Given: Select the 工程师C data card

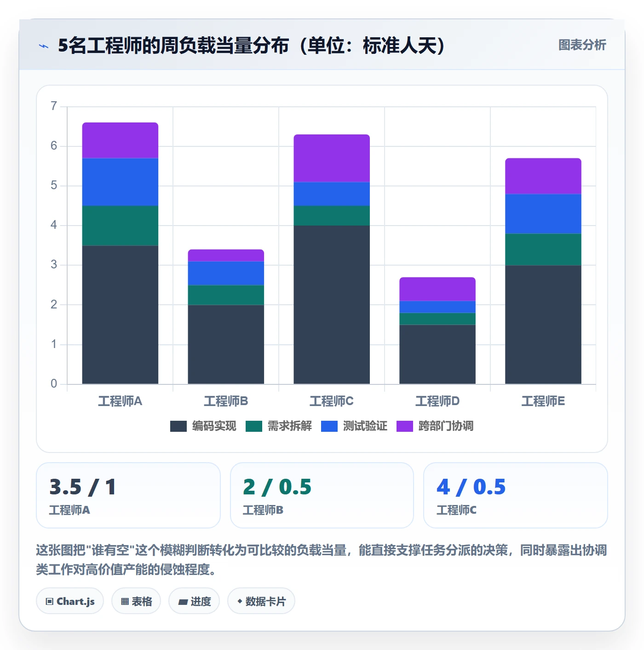Looking at the screenshot, I should [516, 495].
